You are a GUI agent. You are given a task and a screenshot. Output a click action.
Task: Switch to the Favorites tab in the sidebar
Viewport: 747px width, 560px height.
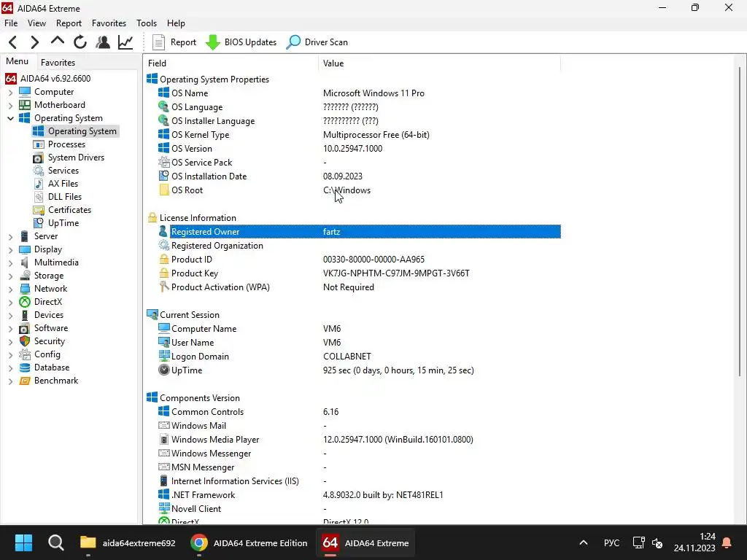(58, 63)
